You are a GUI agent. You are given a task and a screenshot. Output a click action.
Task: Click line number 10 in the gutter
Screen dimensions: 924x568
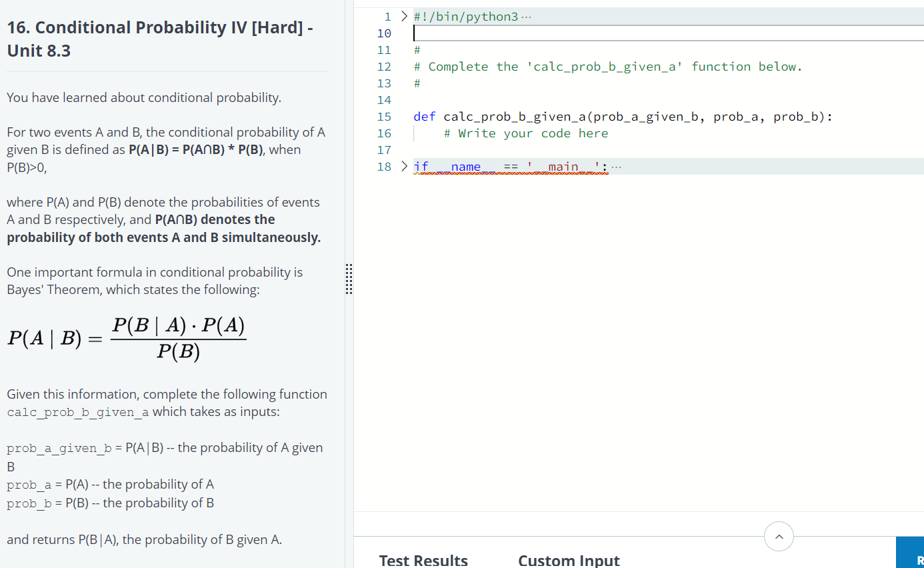pos(384,33)
